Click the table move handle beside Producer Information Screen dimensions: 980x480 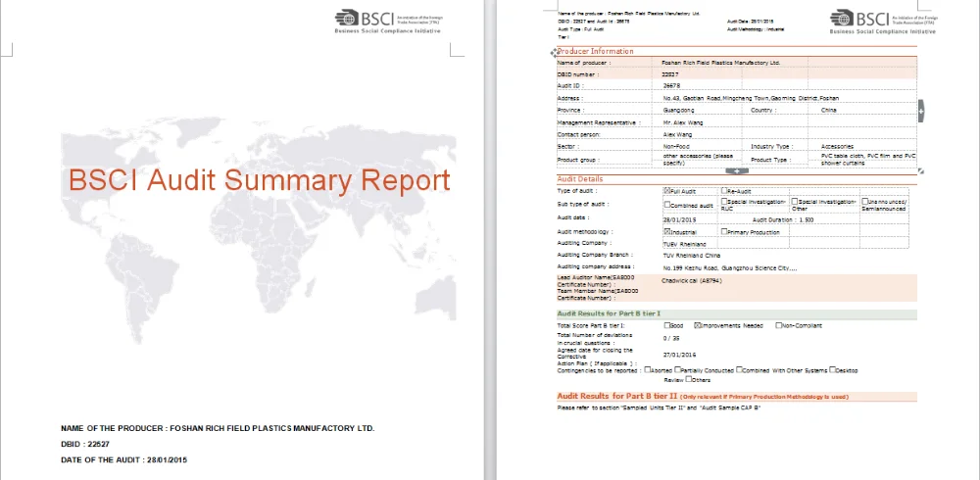pyautogui.click(x=555, y=52)
